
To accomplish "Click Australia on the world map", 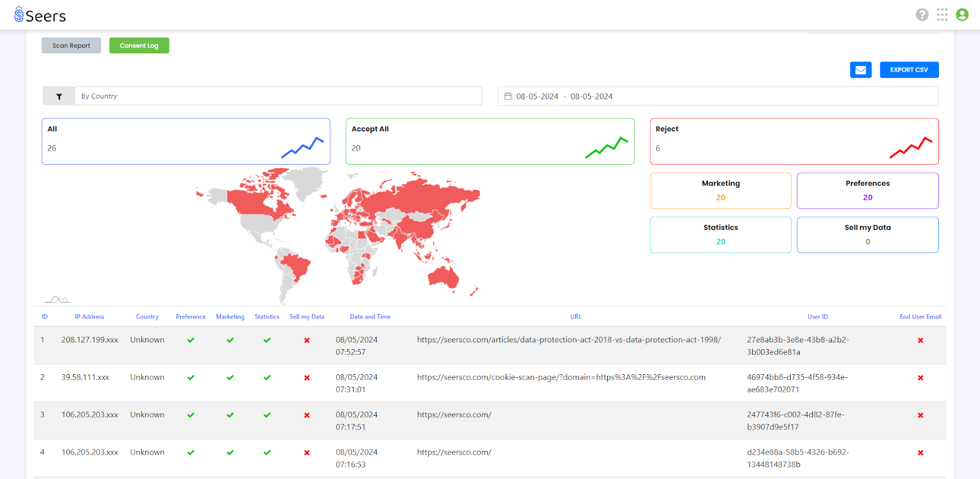I will coord(443,277).
